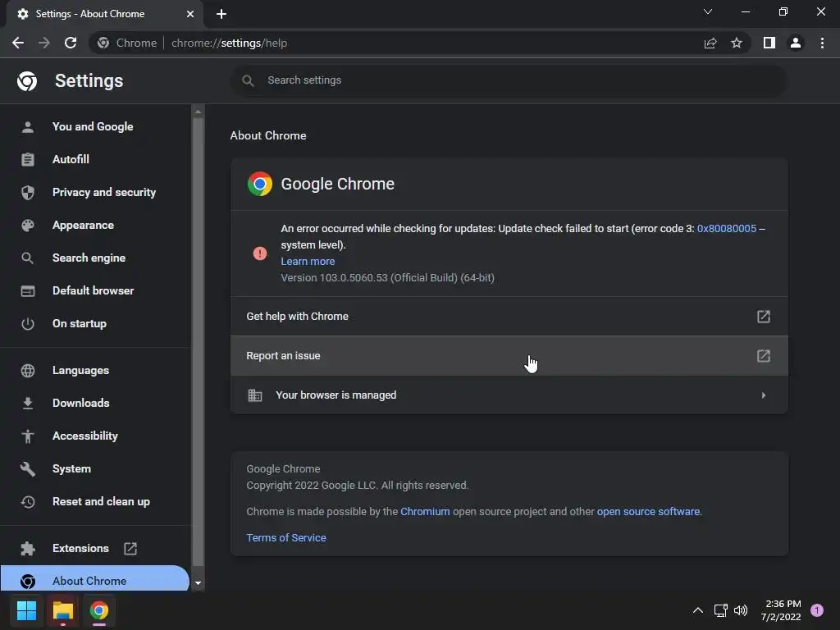The width and height of the screenshot is (840, 630).
Task: Click the Search settings field
Action: (x=509, y=80)
